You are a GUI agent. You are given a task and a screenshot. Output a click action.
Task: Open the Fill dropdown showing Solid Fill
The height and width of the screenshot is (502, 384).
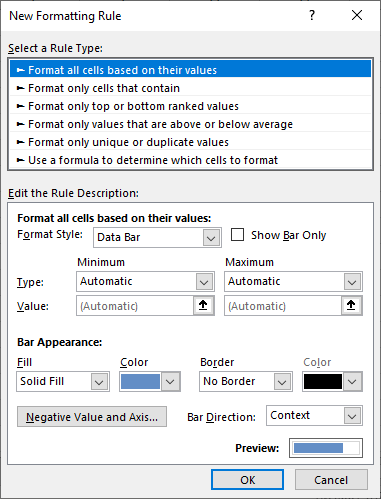pyautogui.click(x=63, y=381)
